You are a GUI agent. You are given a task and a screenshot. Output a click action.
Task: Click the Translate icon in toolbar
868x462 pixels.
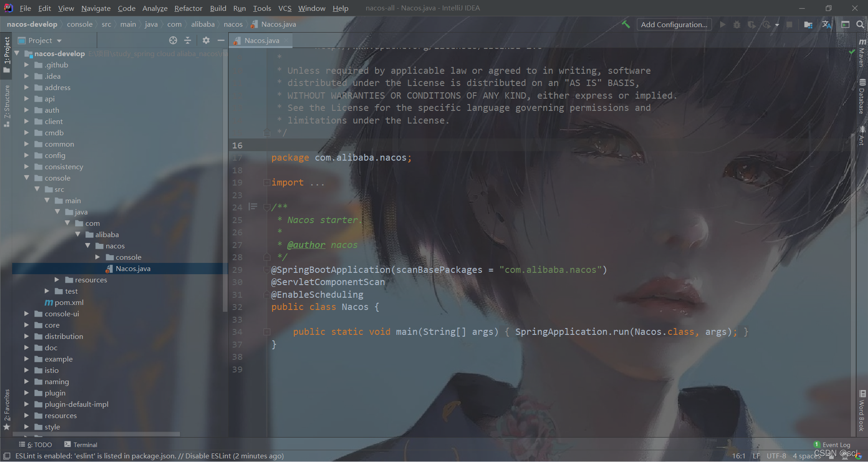tap(827, 24)
